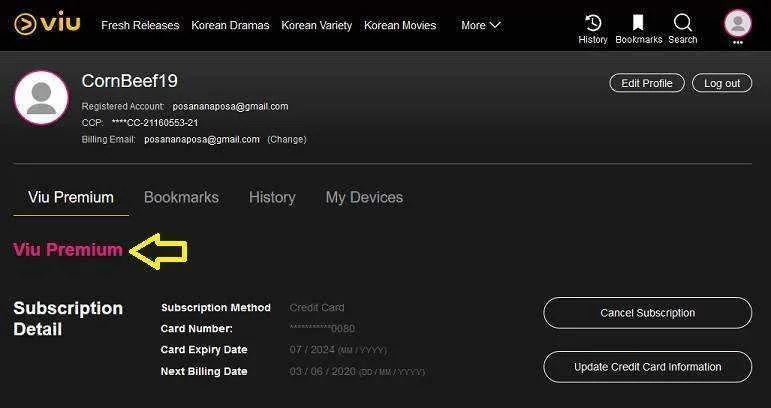Click the Edit Profile button
The height and width of the screenshot is (408, 771).
click(647, 83)
